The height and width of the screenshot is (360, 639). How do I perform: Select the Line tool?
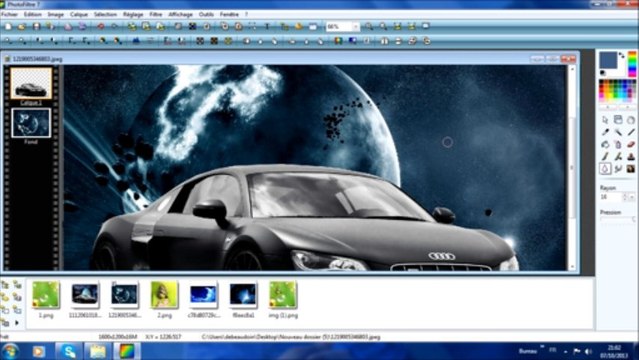[x=631, y=132]
